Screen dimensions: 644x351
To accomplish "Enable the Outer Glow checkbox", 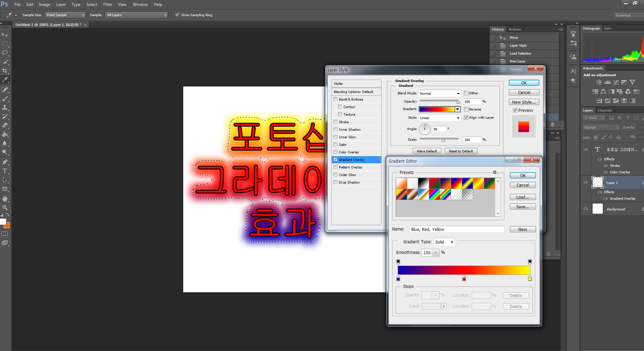I will 336,175.
